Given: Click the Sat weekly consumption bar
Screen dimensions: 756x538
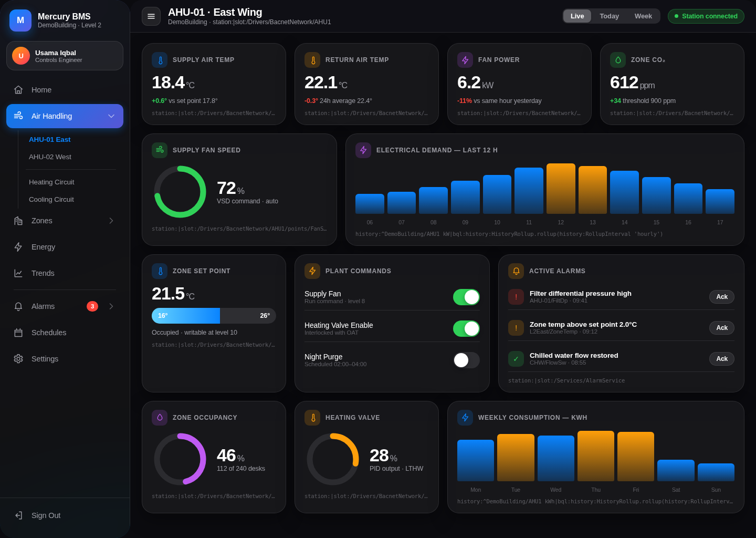Looking at the screenshot, I should tap(676, 470).
